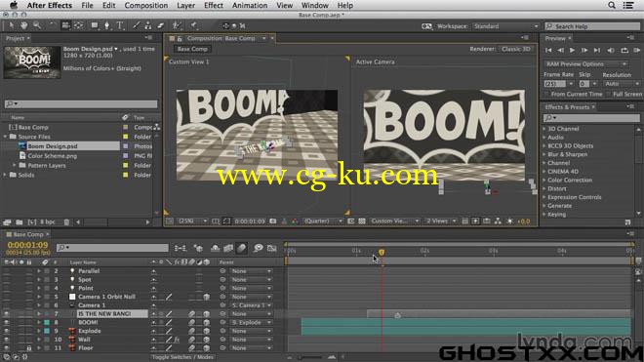Open the Spotlight search icon
Image resolution: width=644 pixels, height=362 pixels.
612,5
